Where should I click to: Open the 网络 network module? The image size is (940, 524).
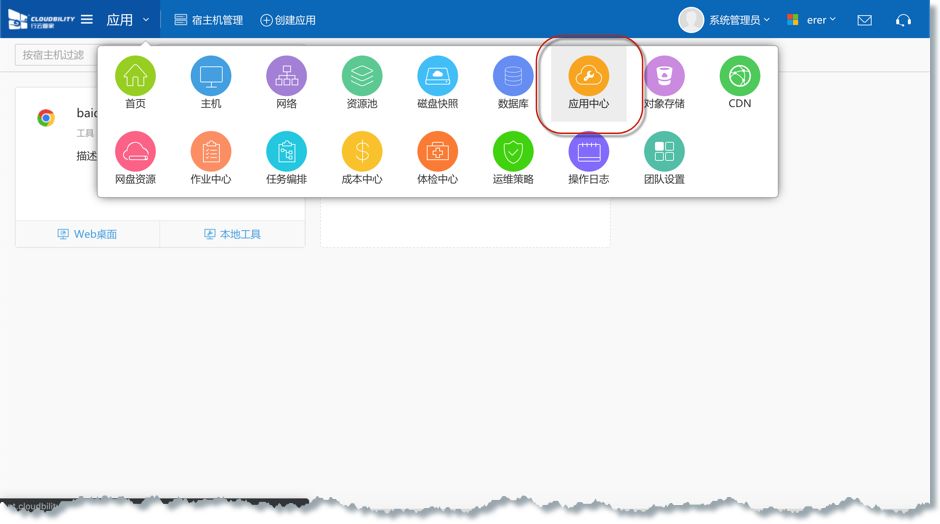[x=286, y=77]
